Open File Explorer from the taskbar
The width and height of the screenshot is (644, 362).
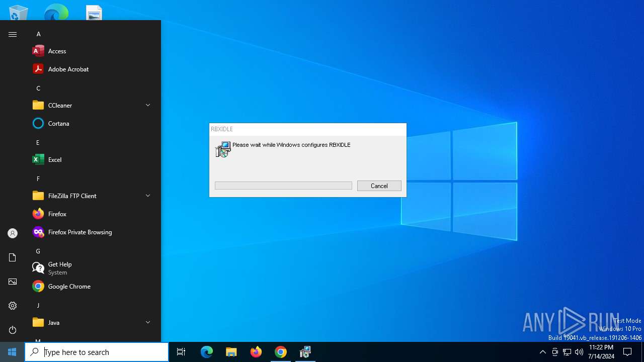[231, 352]
